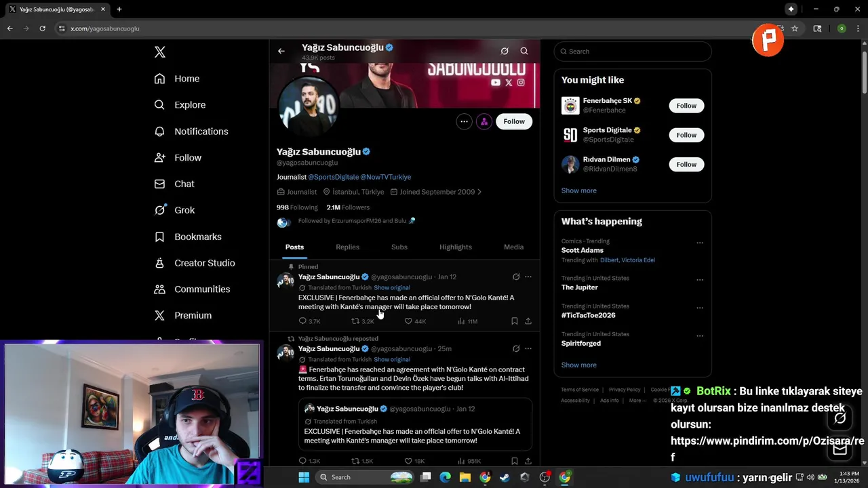The image size is (868, 488).
Task: Open @SportsDigitale link in bio
Action: pyautogui.click(x=334, y=177)
